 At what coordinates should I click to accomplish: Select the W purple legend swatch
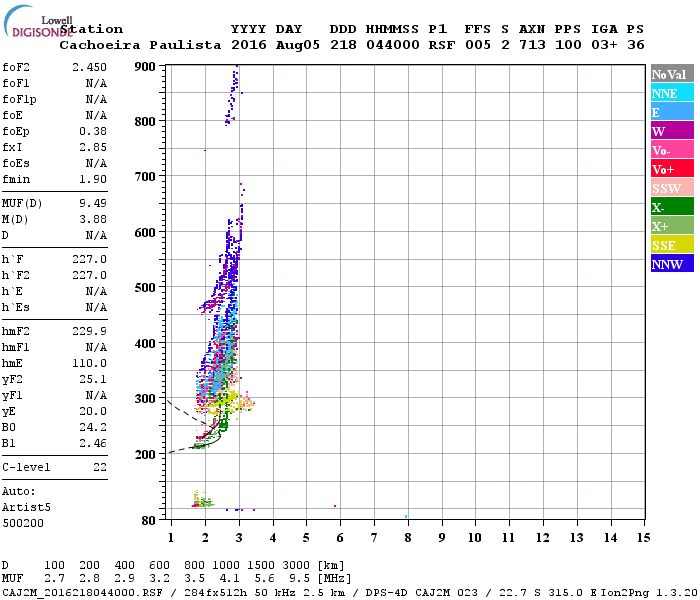672,131
